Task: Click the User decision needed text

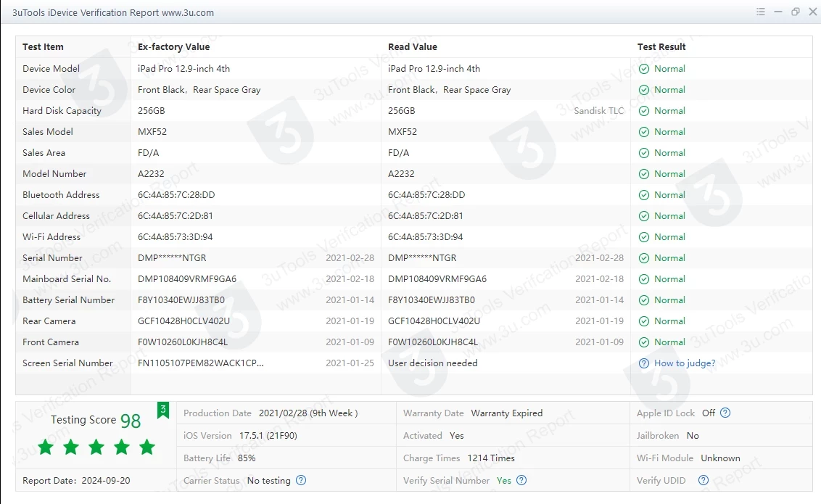Action: (x=432, y=363)
